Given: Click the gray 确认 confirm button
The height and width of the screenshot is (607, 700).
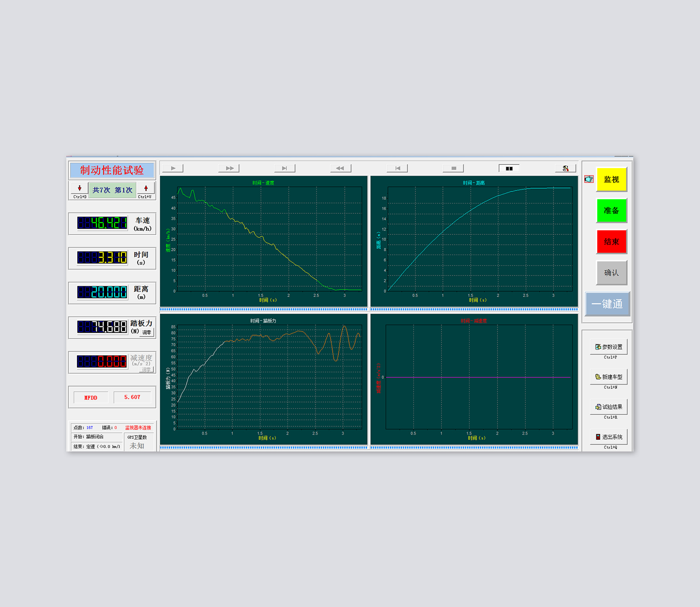Looking at the screenshot, I should 611,273.
